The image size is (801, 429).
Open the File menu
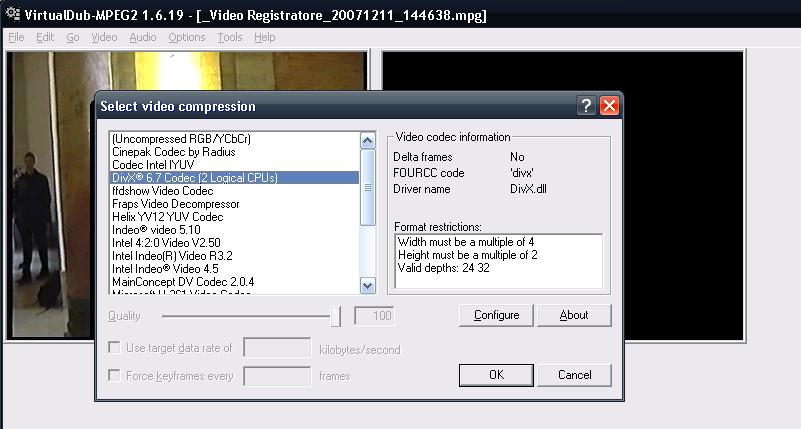point(17,37)
